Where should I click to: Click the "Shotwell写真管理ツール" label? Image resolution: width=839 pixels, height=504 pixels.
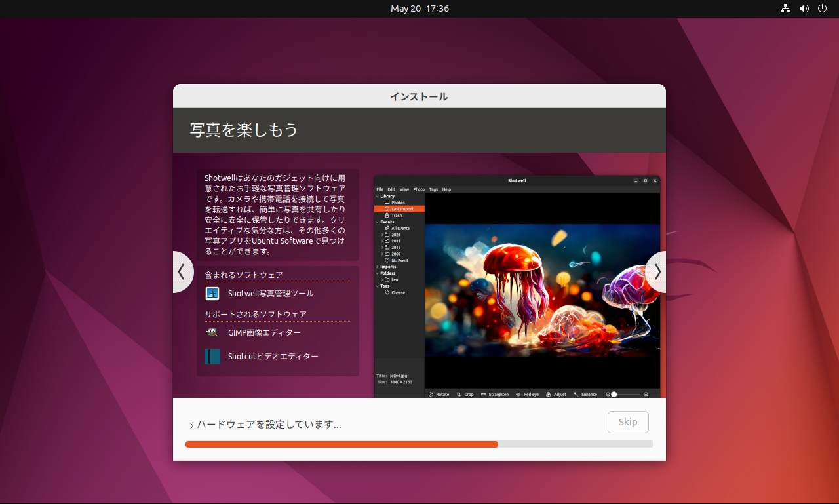point(271,294)
